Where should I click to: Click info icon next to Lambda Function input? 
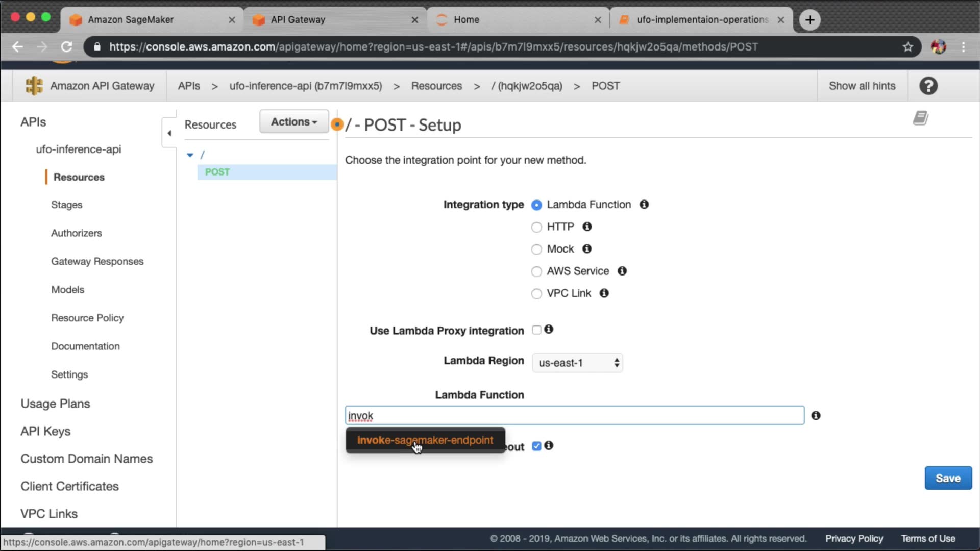click(x=816, y=416)
